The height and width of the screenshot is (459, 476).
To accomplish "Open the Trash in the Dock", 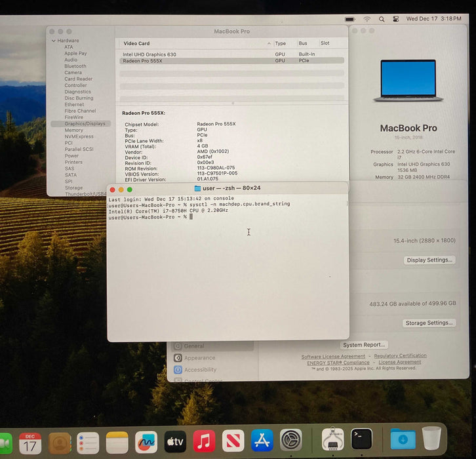I will pyautogui.click(x=431, y=438).
